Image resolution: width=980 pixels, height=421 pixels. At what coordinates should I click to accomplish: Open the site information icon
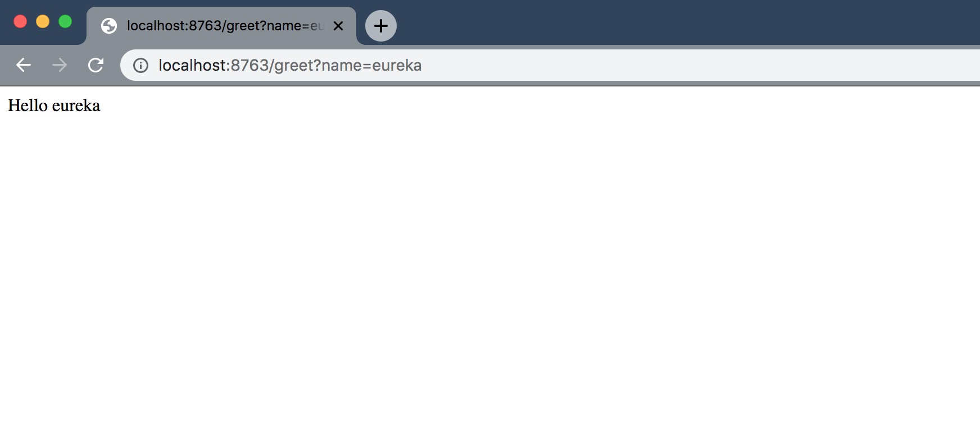tap(140, 66)
